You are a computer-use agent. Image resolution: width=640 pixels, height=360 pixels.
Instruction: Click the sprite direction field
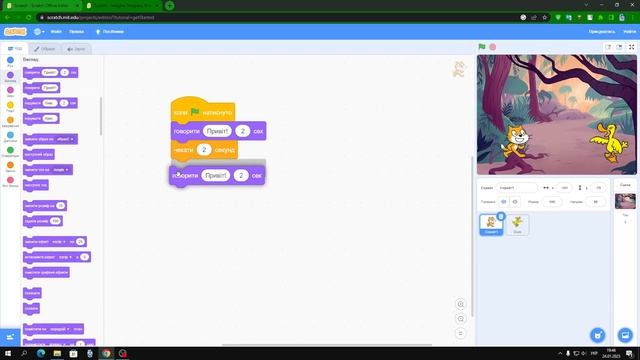pyautogui.click(x=596, y=202)
